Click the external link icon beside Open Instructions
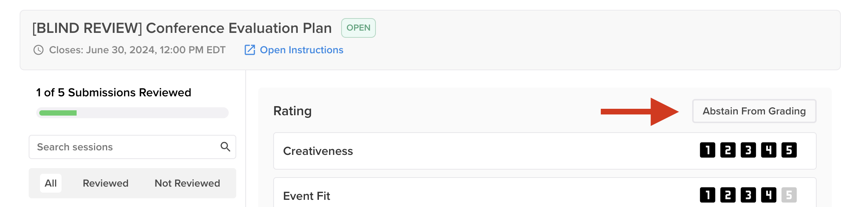Image resolution: width=868 pixels, height=207 pixels. tap(250, 50)
